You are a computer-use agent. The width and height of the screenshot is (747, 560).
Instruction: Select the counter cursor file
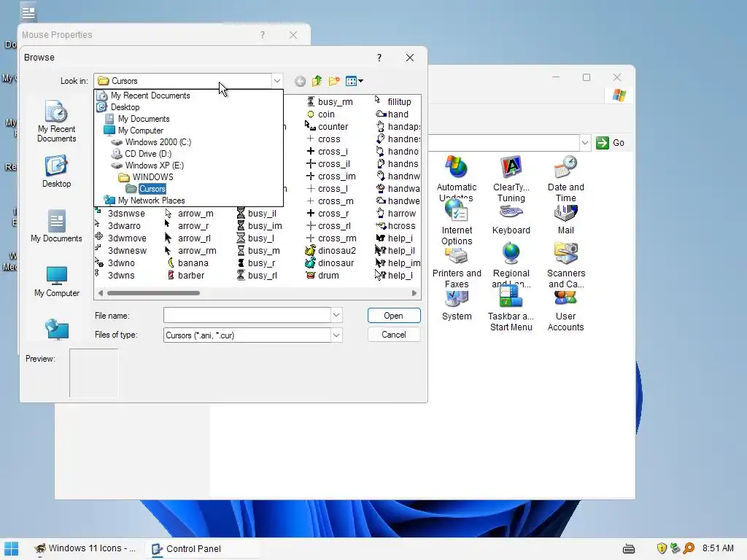pyautogui.click(x=326, y=127)
